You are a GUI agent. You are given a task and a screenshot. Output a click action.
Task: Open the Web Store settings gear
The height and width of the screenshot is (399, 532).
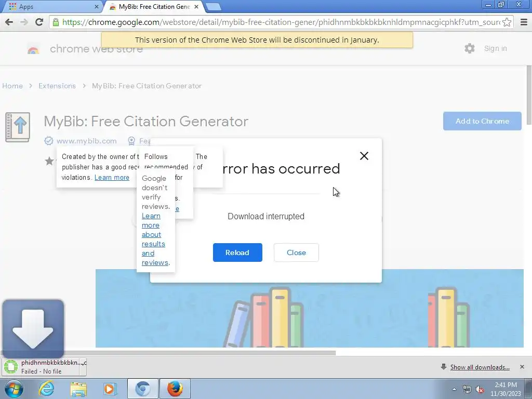tap(470, 48)
